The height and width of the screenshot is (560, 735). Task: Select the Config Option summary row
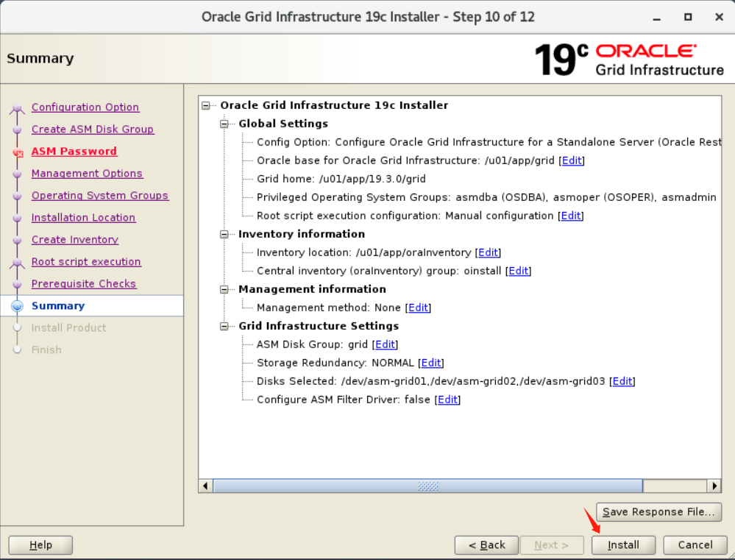click(489, 142)
